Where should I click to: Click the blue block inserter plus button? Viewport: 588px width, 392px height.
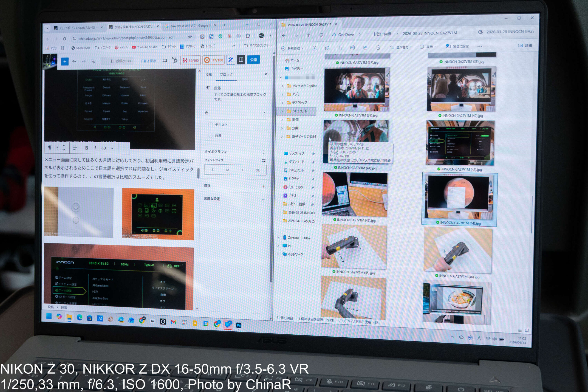click(x=65, y=62)
